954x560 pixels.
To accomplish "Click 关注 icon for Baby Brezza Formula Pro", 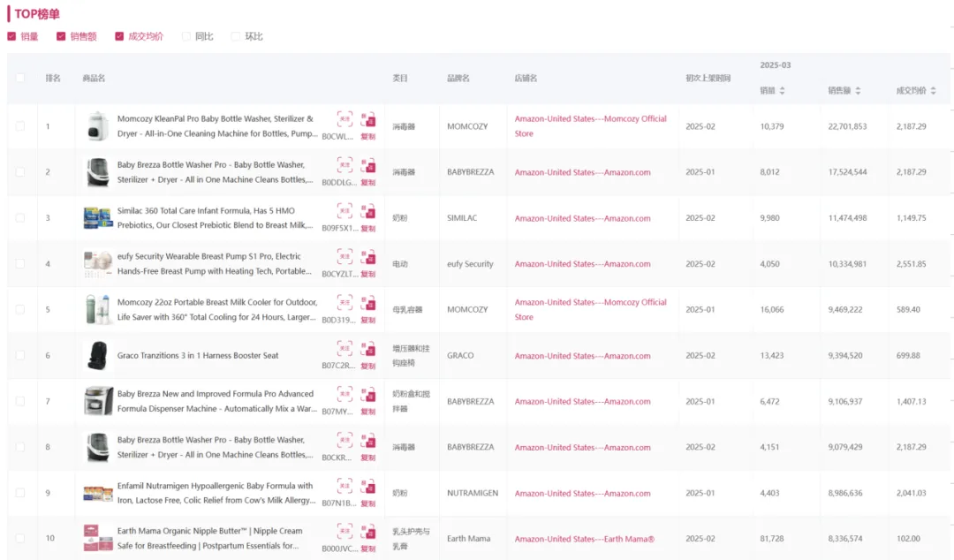I will (x=344, y=394).
